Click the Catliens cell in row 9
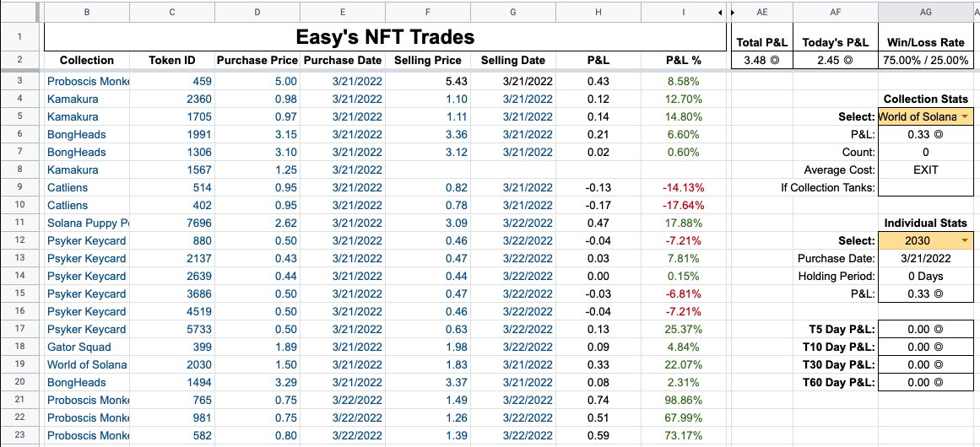980x447 pixels. tap(87, 187)
